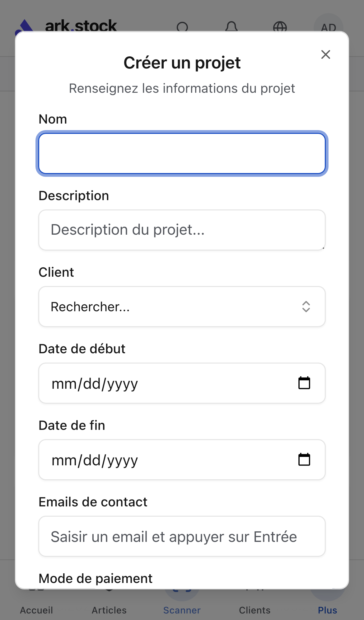Navigate to the Clients tab
Image resolution: width=364 pixels, height=620 pixels.
pyautogui.click(x=254, y=610)
